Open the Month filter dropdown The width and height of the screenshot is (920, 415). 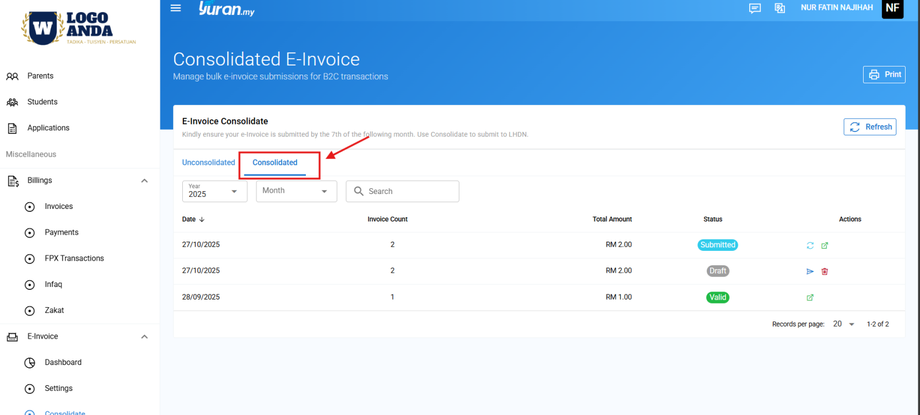point(296,191)
